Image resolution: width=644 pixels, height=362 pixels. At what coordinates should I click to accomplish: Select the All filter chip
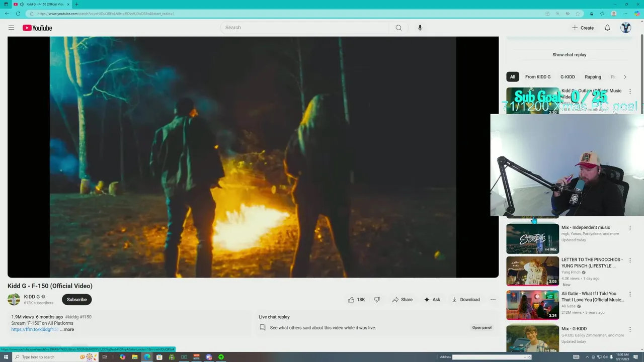(x=513, y=77)
